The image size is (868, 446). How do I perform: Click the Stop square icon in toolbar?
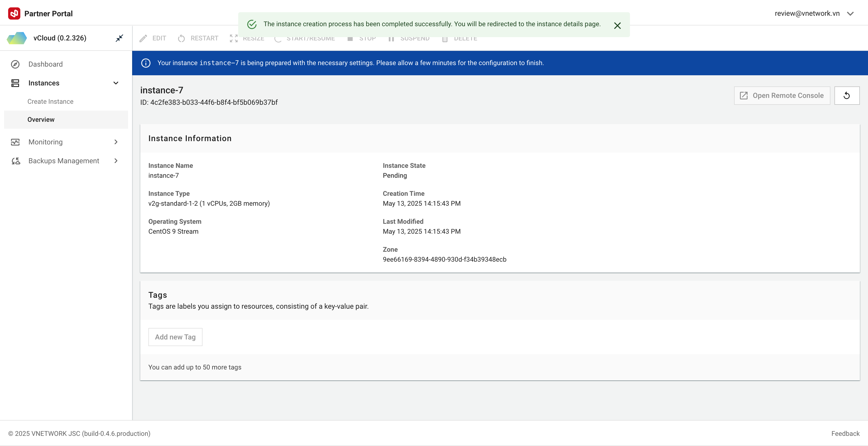350,39
